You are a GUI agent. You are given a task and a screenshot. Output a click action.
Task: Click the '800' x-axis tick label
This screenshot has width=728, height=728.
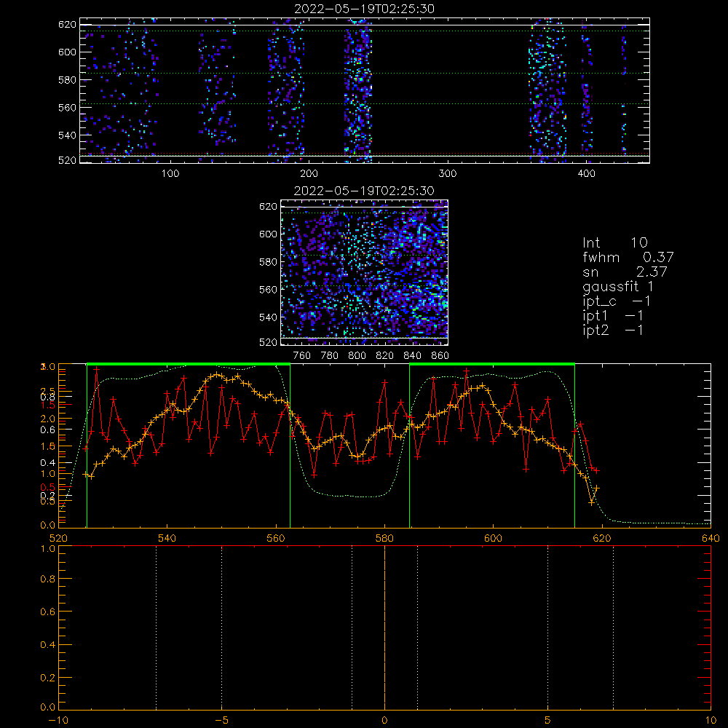(357, 356)
